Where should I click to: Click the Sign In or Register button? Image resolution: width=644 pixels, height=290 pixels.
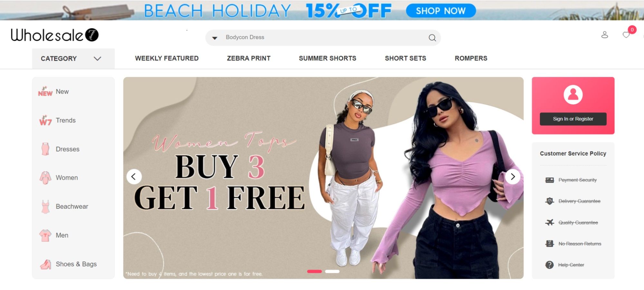tap(573, 119)
